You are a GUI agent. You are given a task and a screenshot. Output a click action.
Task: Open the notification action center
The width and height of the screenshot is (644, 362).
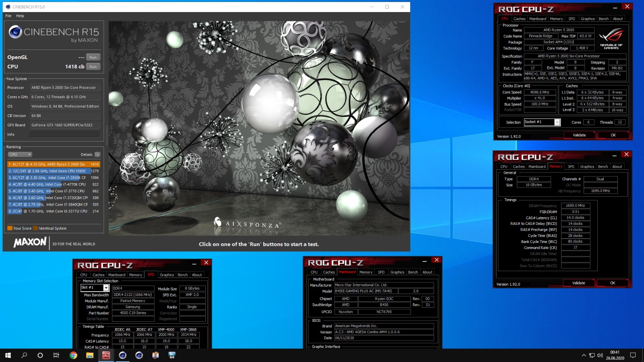pos(633,355)
